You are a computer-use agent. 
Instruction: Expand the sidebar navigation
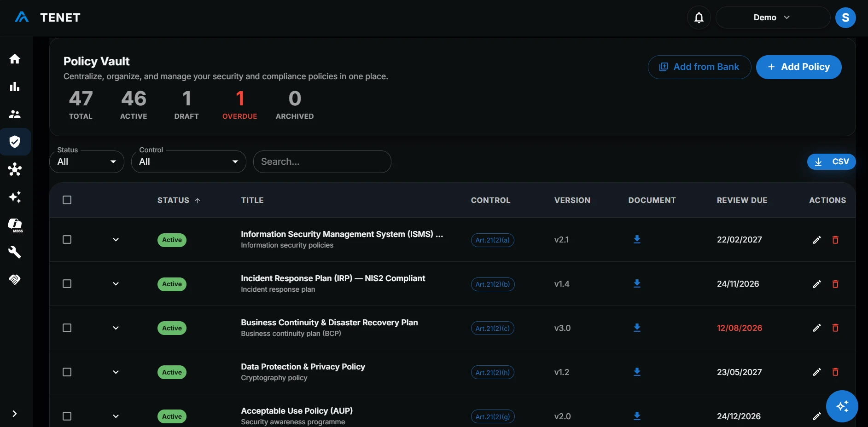pyautogui.click(x=15, y=414)
